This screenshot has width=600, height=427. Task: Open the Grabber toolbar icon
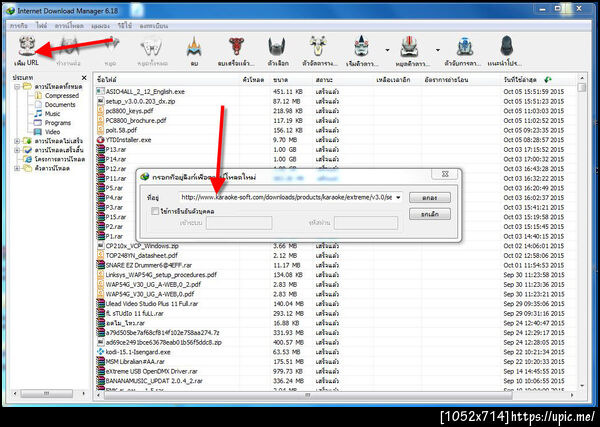465,47
